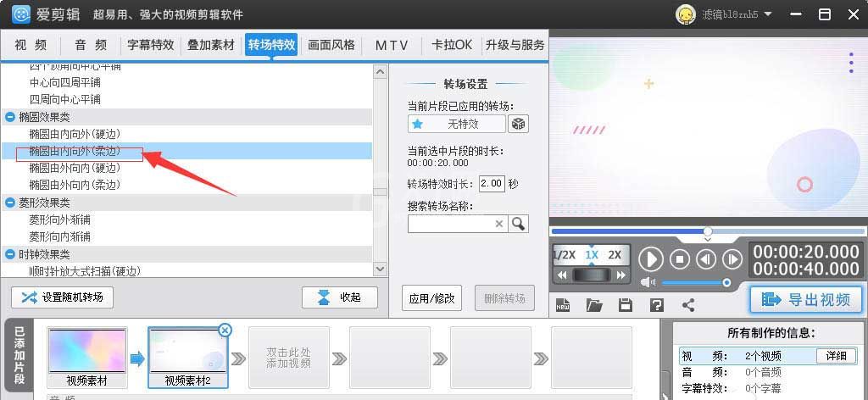Switch to the 视频 tab

[x=31, y=45]
